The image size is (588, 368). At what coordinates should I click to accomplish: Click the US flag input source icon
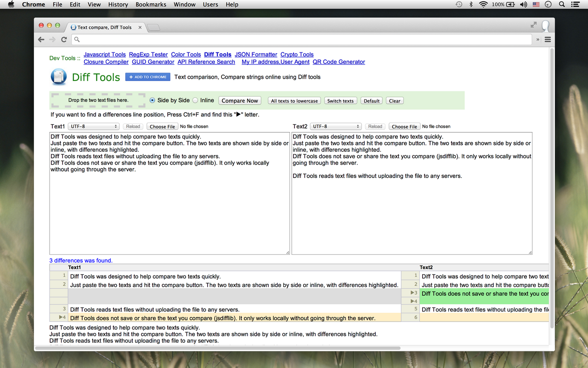click(x=536, y=4)
